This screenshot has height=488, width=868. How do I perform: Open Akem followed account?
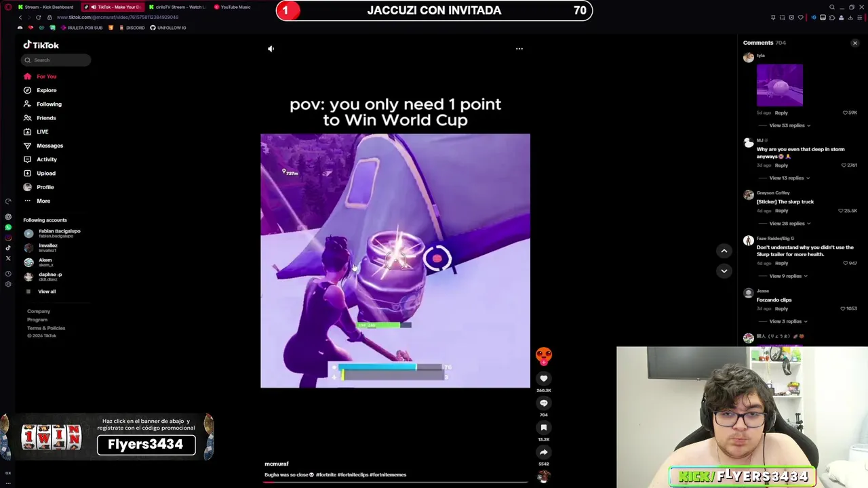tap(39, 262)
